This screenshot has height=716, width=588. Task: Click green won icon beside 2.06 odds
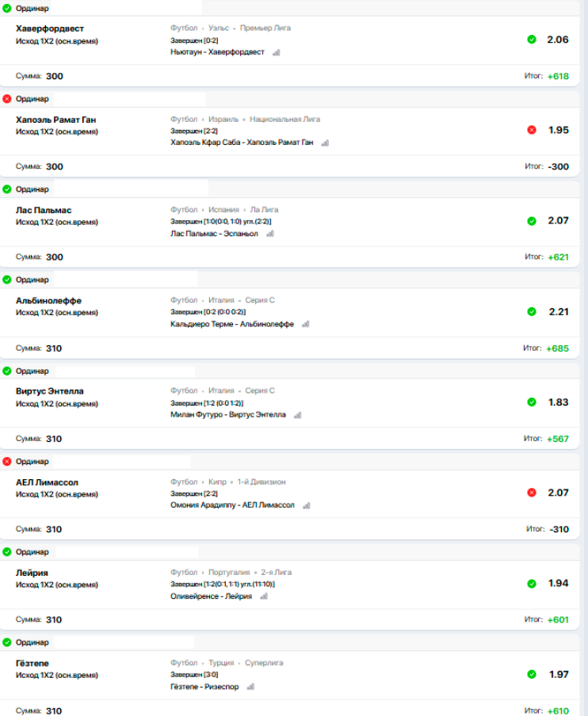click(532, 40)
